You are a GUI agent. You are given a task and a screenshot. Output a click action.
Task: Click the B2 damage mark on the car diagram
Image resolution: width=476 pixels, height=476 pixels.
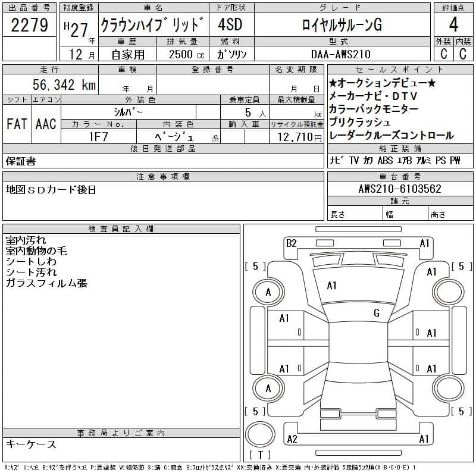[291, 243]
